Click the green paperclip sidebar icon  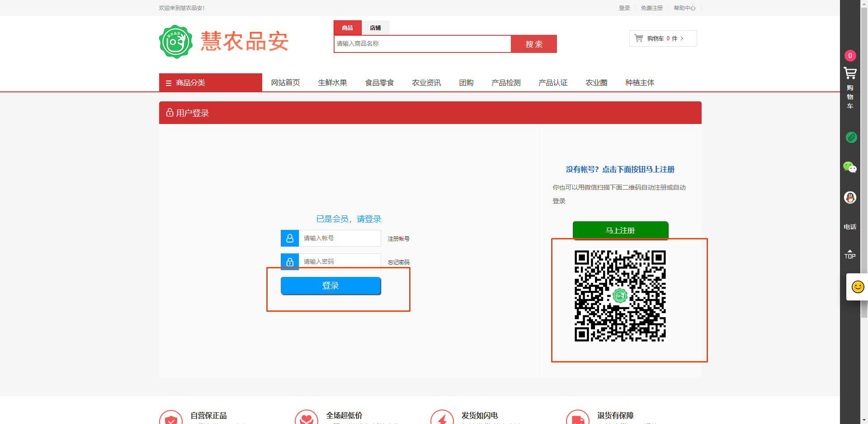[x=851, y=137]
